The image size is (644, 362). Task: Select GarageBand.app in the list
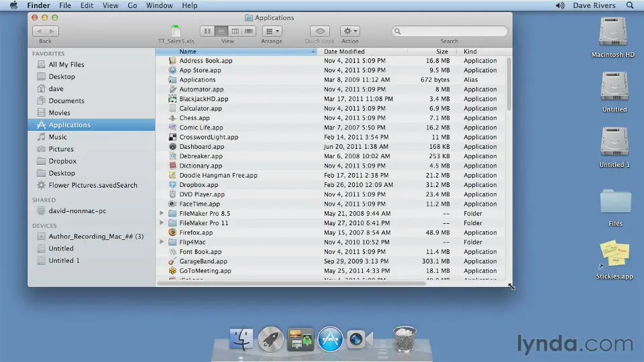pos(203,261)
